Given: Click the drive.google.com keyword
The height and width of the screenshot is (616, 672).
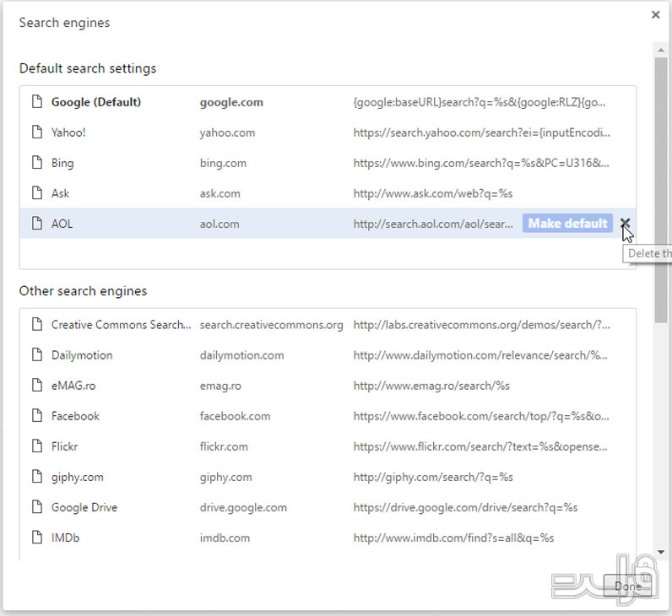Looking at the screenshot, I should pos(243,508).
